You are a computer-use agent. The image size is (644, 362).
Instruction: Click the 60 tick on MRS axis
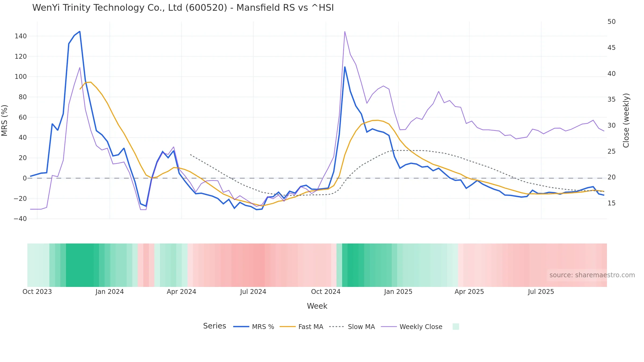(x=23, y=117)
